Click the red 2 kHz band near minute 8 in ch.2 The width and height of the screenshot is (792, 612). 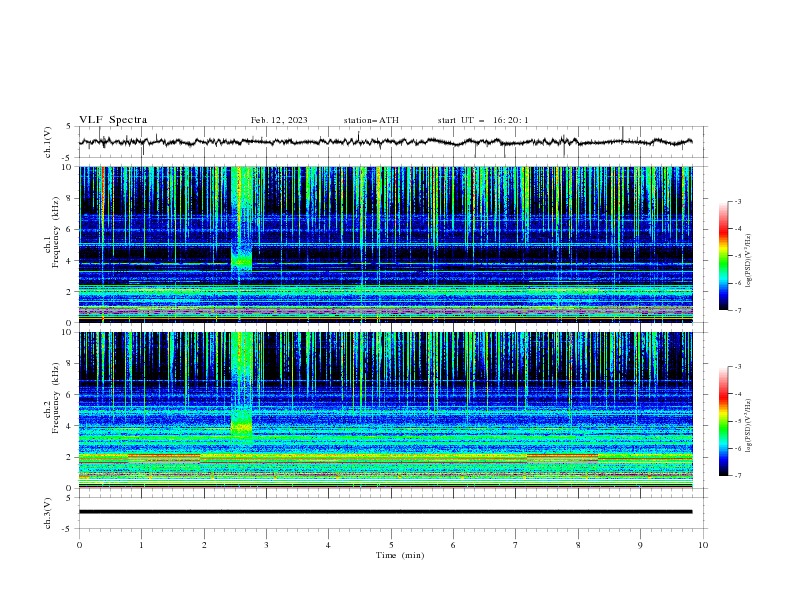[x=562, y=456]
